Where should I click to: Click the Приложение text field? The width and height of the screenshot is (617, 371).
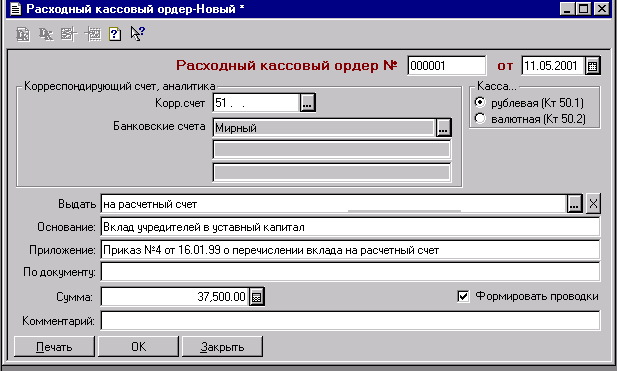[350, 250]
